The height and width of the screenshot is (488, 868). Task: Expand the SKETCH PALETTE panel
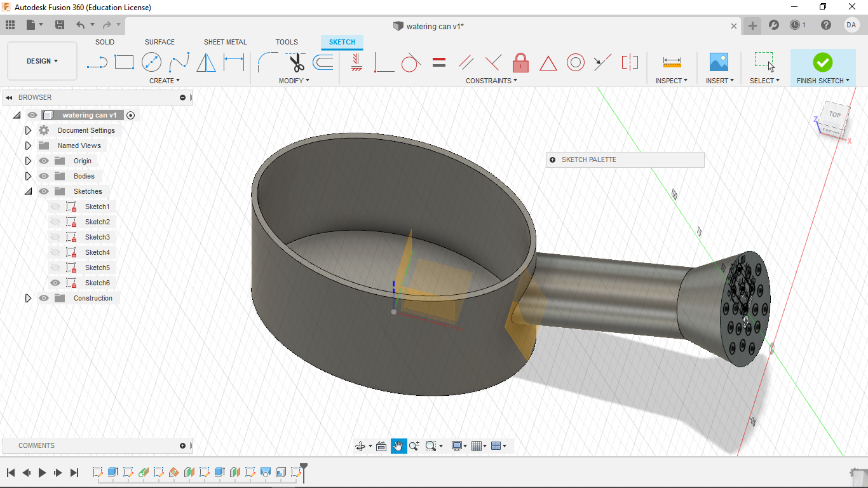(x=552, y=160)
